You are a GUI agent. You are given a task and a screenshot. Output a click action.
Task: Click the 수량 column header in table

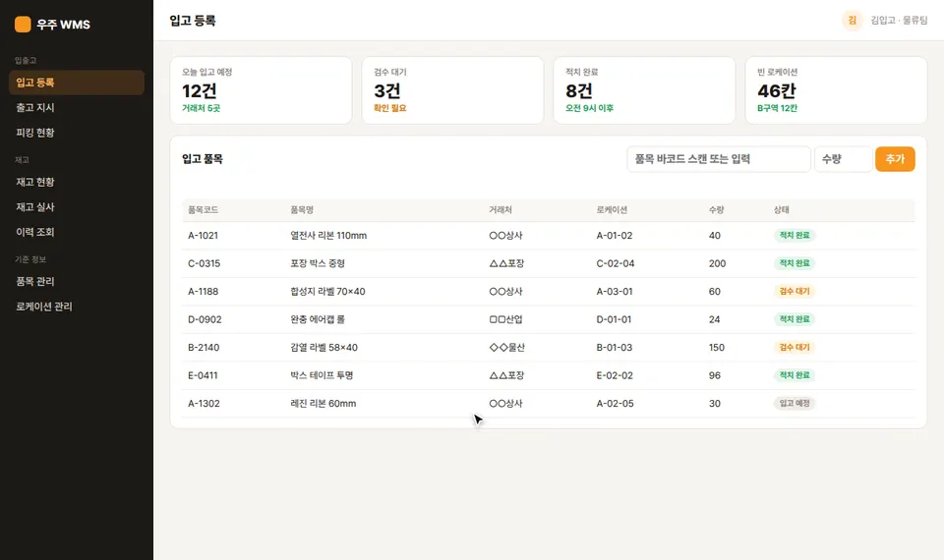pyautogui.click(x=717, y=210)
